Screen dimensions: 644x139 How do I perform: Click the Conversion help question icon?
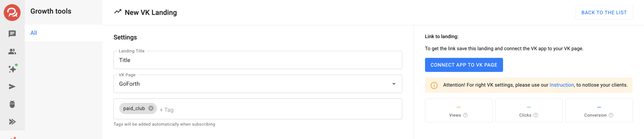coord(611,115)
